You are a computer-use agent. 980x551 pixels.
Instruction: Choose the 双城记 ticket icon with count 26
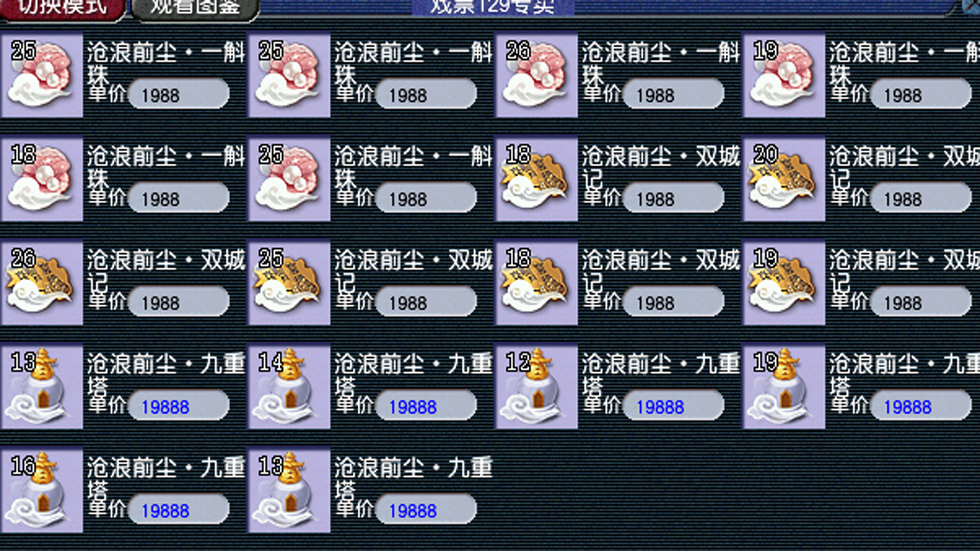42,283
